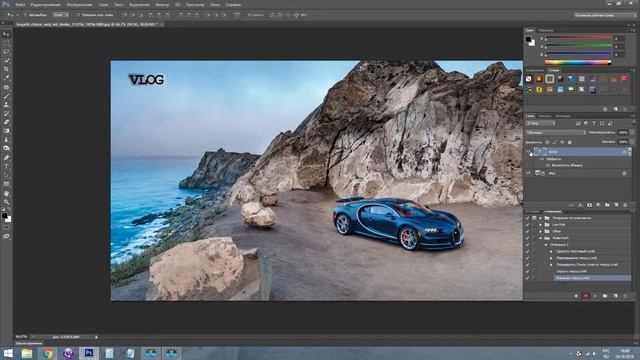The image size is (640, 360).
Task: Switch to the Каналы tab
Action: (x=544, y=116)
